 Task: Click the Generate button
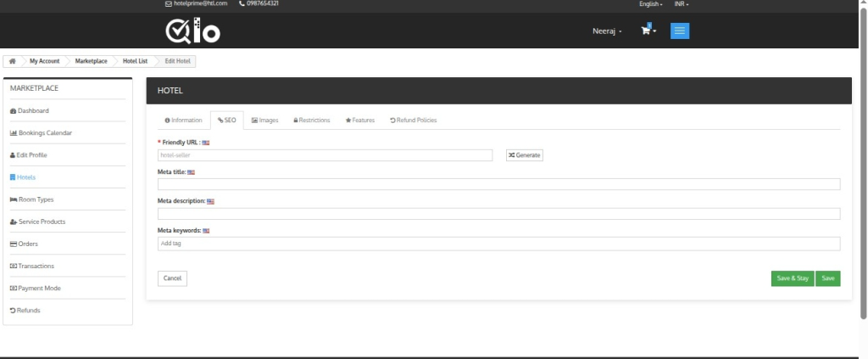(x=524, y=155)
